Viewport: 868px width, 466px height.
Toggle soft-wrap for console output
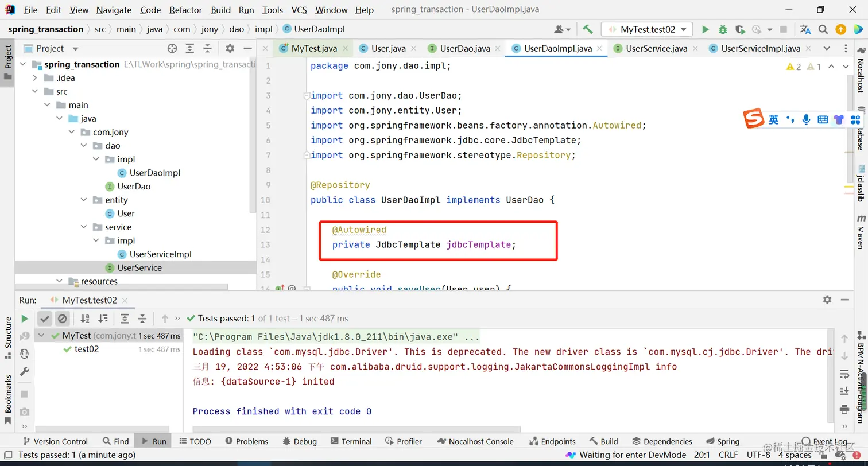click(x=844, y=374)
